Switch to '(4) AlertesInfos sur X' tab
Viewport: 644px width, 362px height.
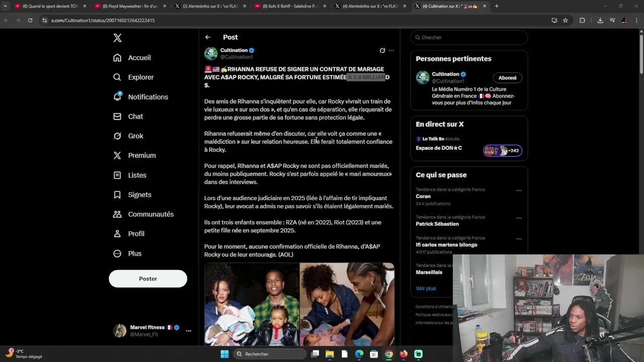369,6
